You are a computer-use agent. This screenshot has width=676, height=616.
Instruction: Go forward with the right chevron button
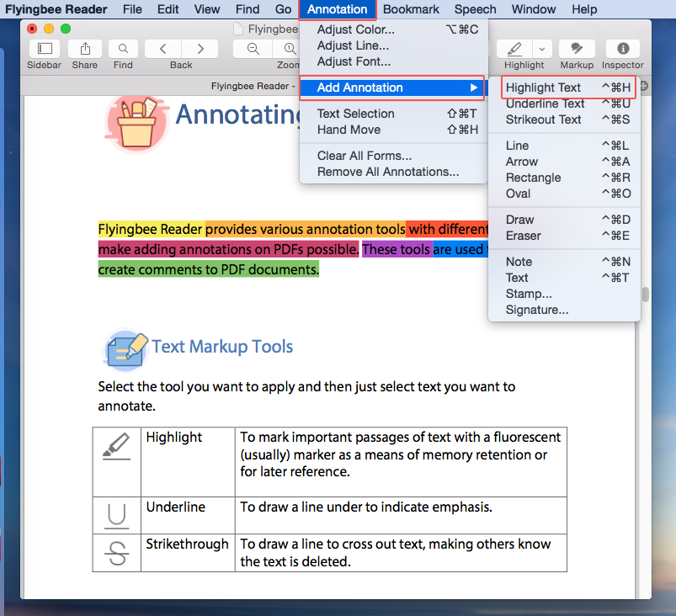click(200, 49)
